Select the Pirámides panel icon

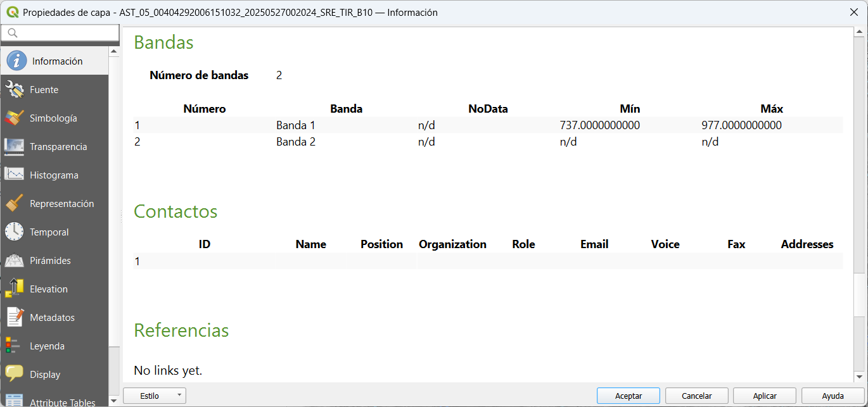point(14,260)
